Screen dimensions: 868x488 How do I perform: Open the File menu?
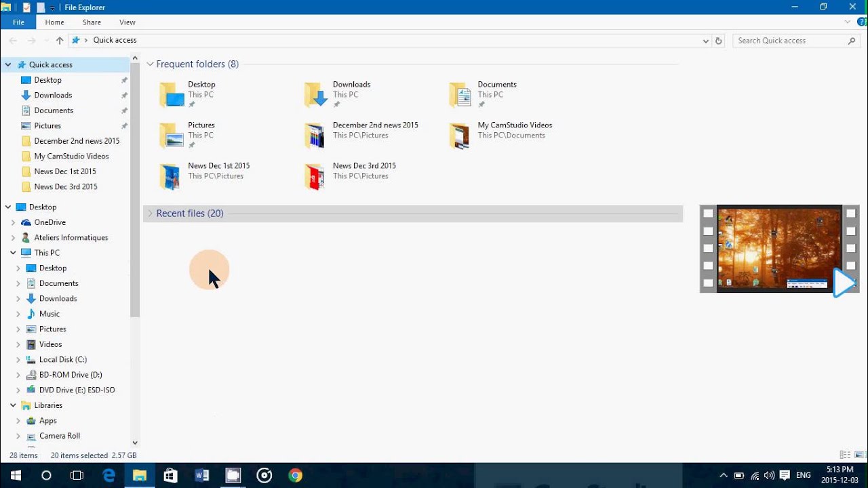[x=18, y=22]
